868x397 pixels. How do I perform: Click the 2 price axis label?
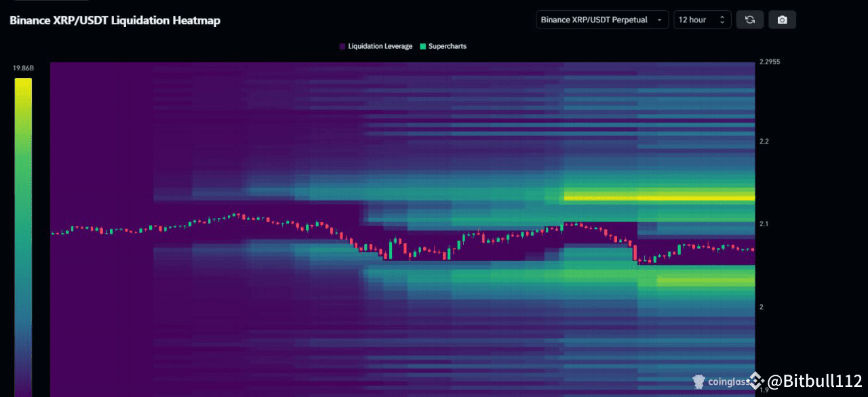click(x=761, y=307)
